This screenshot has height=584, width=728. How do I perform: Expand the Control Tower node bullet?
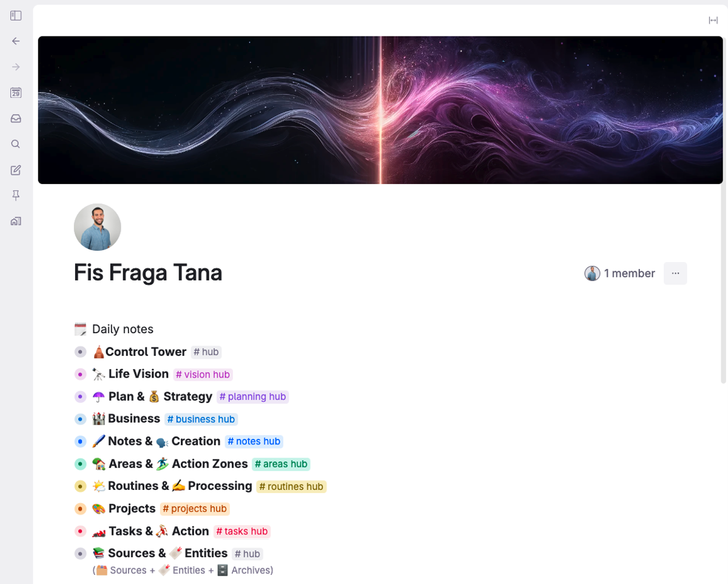click(80, 352)
